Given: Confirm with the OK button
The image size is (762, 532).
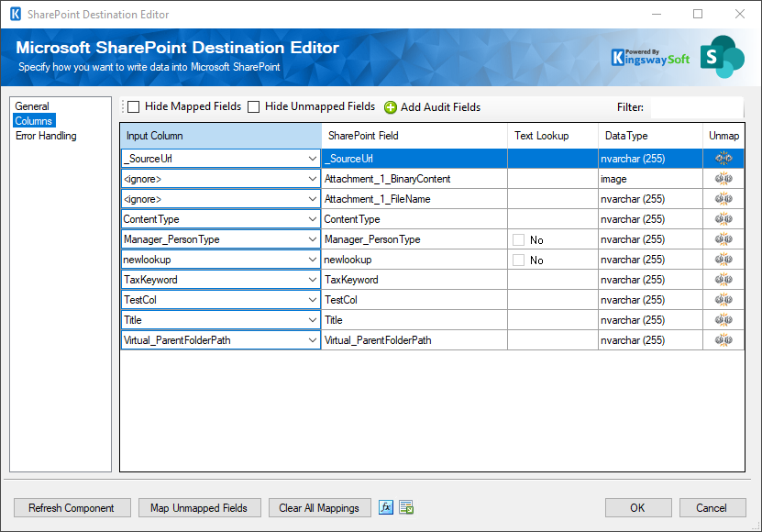Looking at the screenshot, I should pos(638,507).
